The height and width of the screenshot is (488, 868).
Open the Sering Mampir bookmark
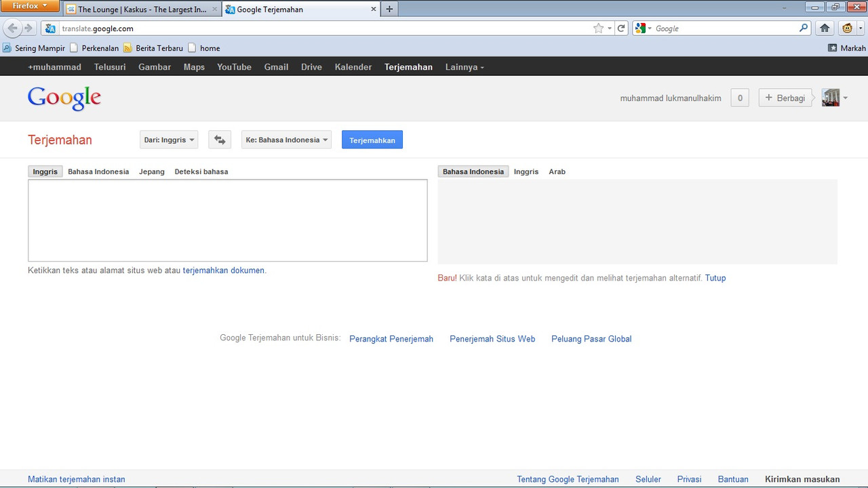pos(34,48)
